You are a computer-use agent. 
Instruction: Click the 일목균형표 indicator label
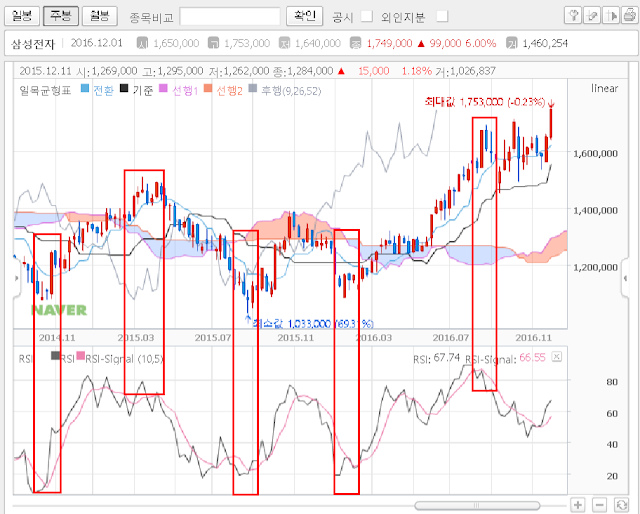coord(45,90)
